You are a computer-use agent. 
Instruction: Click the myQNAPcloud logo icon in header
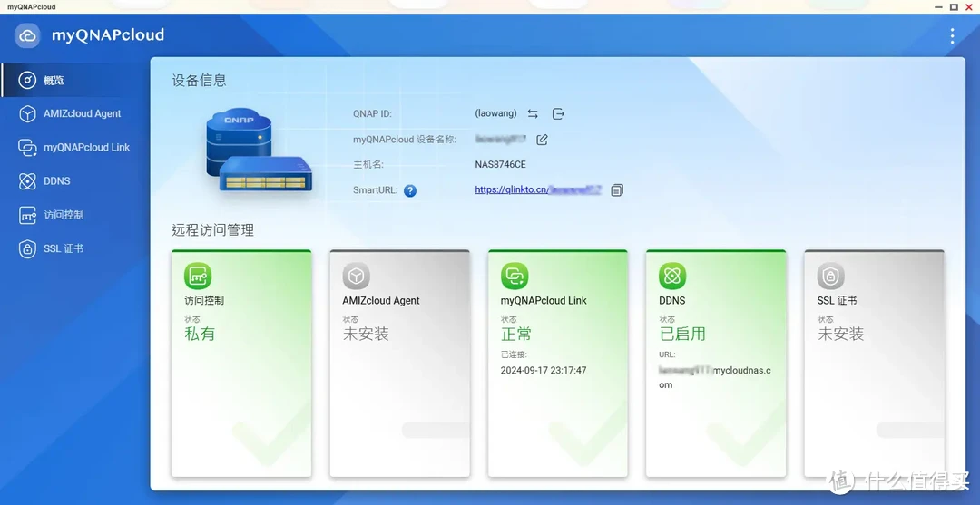click(x=27, y=35)
